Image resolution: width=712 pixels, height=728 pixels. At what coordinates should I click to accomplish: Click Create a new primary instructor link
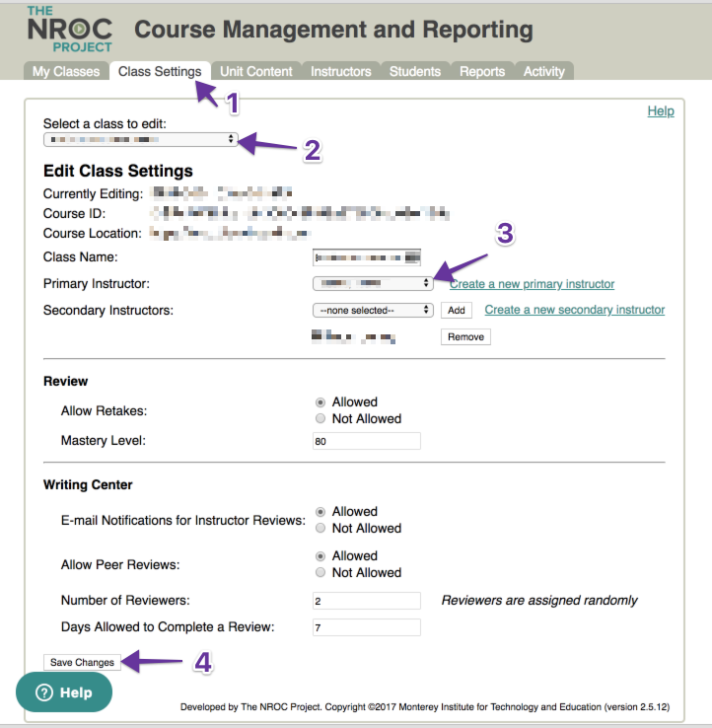pos(532,284)
